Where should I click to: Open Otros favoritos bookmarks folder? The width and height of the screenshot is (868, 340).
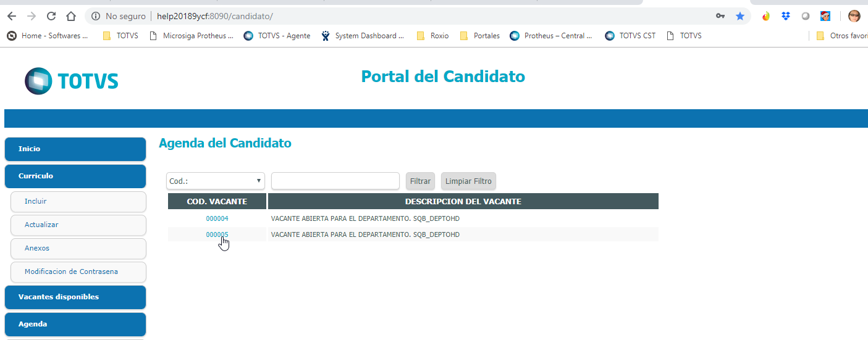pyautogui.click(x=841, y=36)
